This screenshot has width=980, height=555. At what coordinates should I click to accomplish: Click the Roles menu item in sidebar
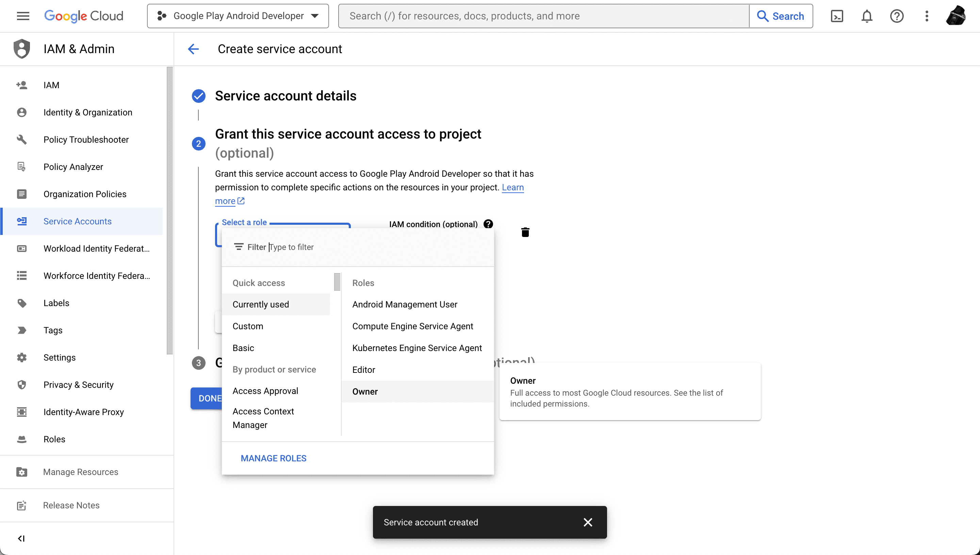coord(54,439)
